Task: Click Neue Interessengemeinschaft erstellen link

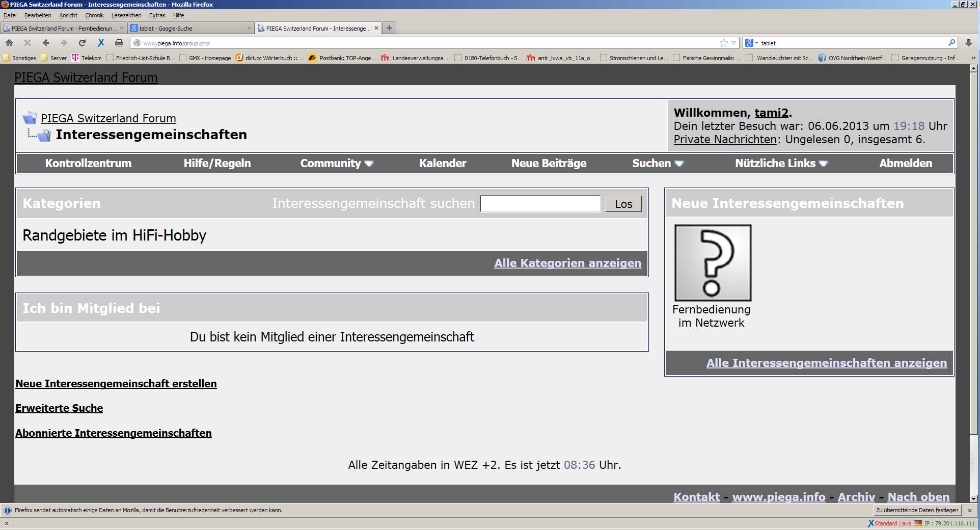Action: [116, 384]
